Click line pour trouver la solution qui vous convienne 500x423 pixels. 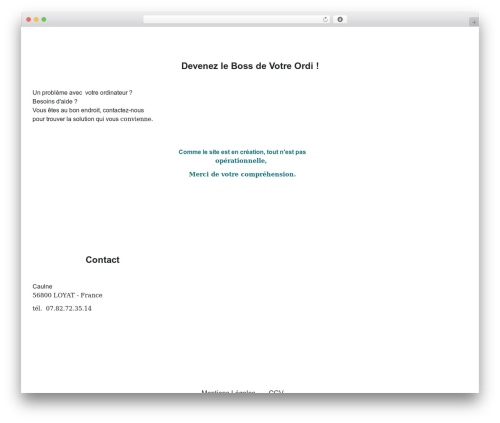(x=93, y=119)
